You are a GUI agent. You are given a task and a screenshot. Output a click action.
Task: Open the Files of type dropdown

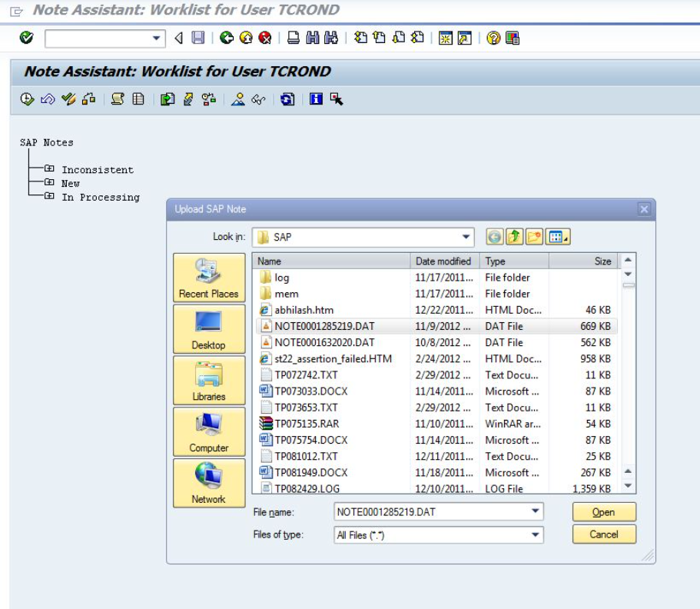pyautogui.click(x=535, y=535)
